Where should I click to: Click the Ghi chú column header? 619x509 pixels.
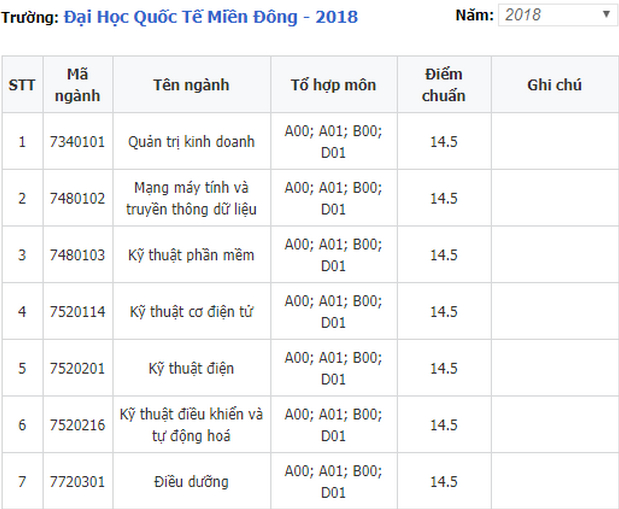pos(555,85)
